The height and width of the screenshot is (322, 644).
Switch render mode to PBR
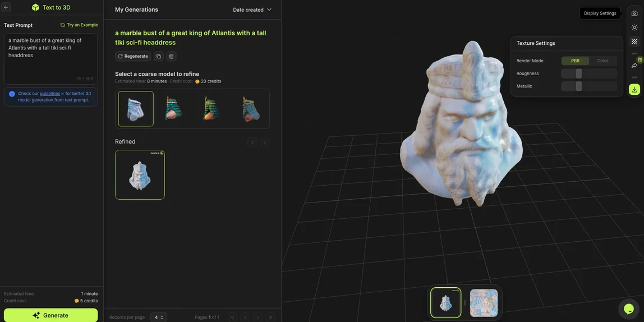[576, 61]
